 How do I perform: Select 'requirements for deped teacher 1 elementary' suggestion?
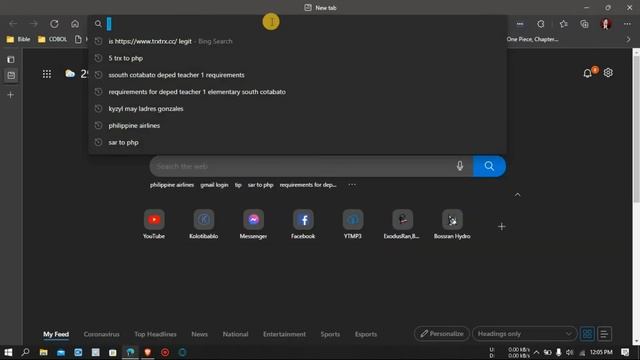point(298,92)
